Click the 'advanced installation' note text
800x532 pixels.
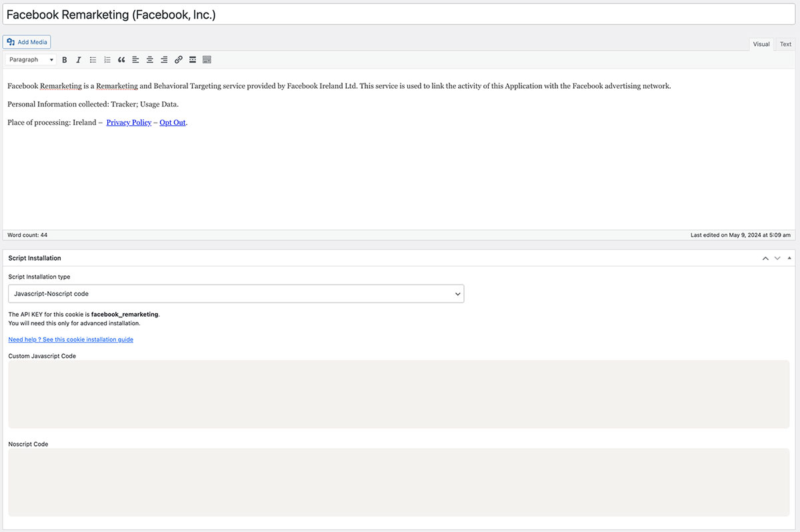pos(74,323)
